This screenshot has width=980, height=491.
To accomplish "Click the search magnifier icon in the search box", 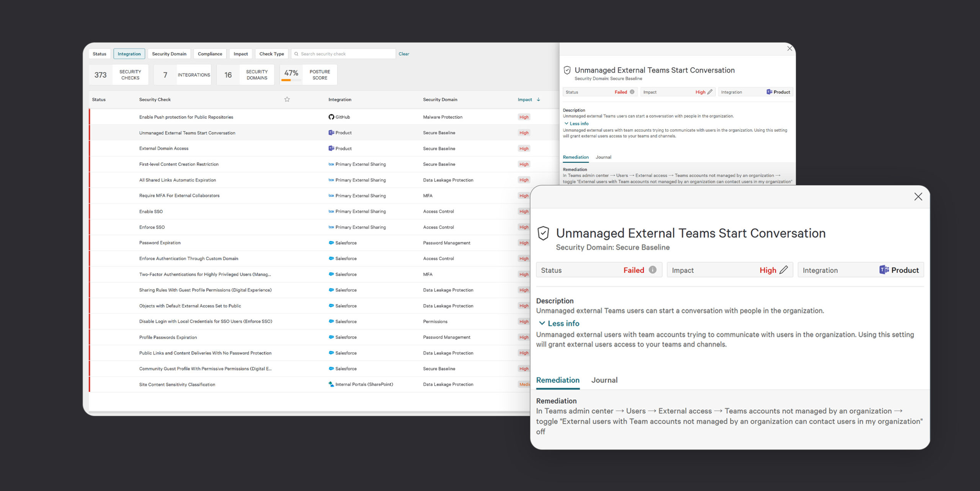I will (x=296, y=54).
